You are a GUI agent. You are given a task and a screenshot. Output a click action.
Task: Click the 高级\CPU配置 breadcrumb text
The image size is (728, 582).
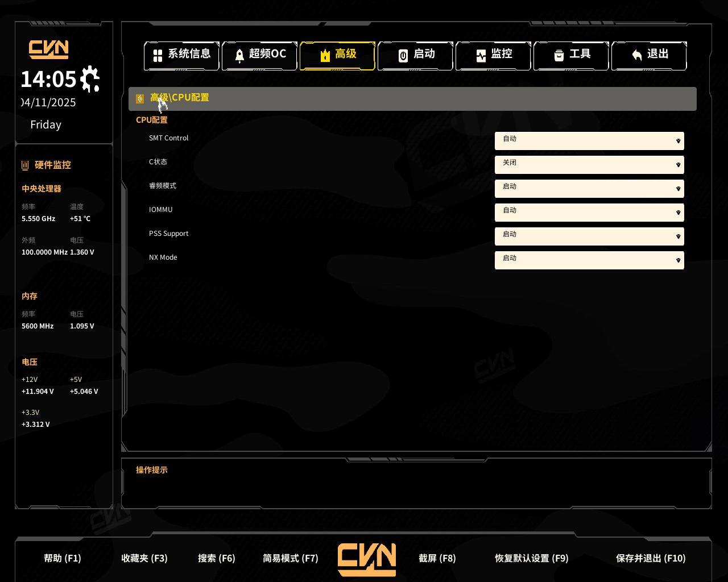point(180,98)
